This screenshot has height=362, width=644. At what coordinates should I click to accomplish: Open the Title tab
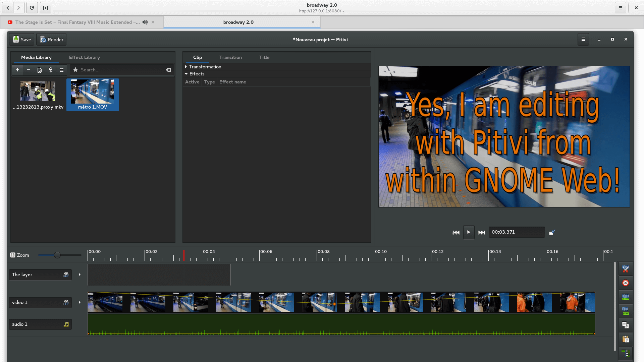(x=264, y=57)
